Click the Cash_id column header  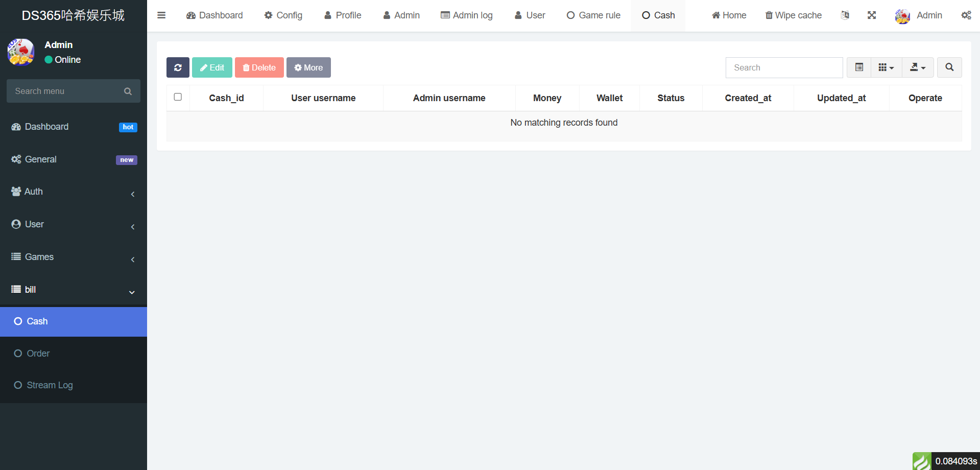click(x=226, y=98)
